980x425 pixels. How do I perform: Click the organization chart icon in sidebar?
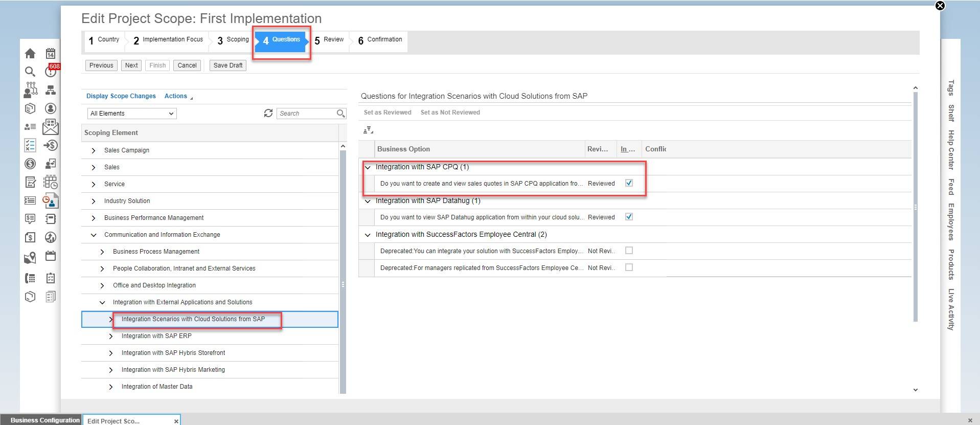(x=51, y=91)
